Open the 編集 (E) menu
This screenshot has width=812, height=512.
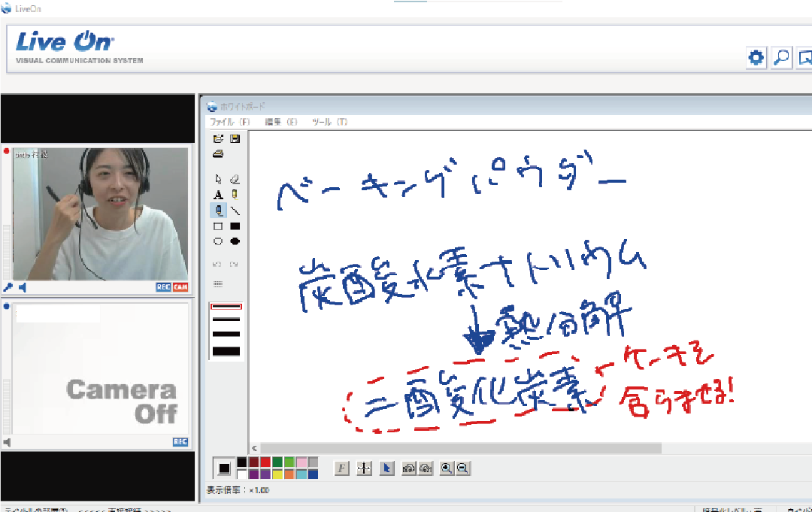pyautogui.click(x=281, y=122)
